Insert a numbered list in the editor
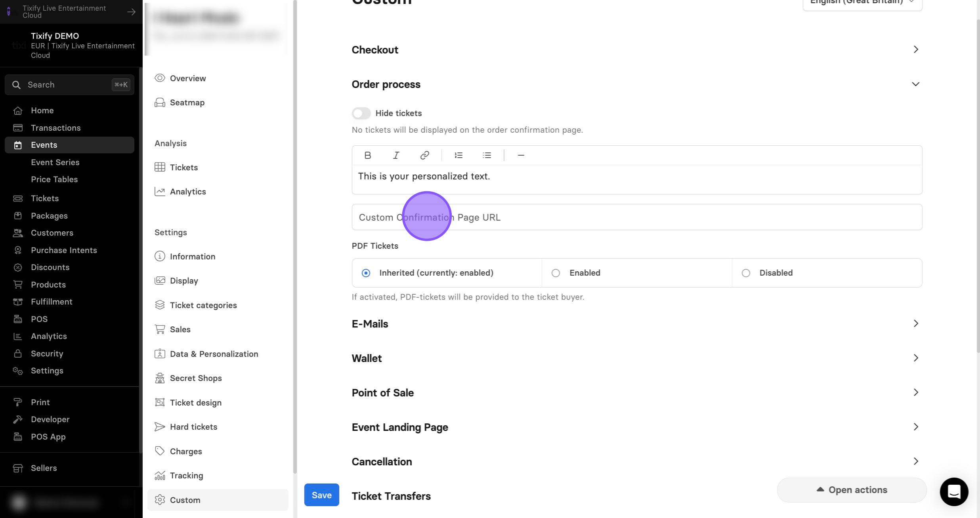 point(458,155)
